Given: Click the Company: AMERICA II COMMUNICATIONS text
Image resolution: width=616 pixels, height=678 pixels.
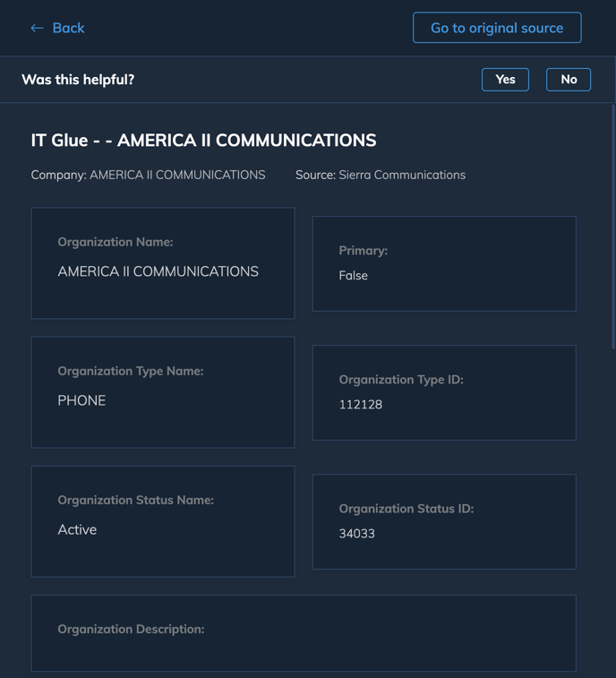Looking at the screenshot, I should 148,175.
